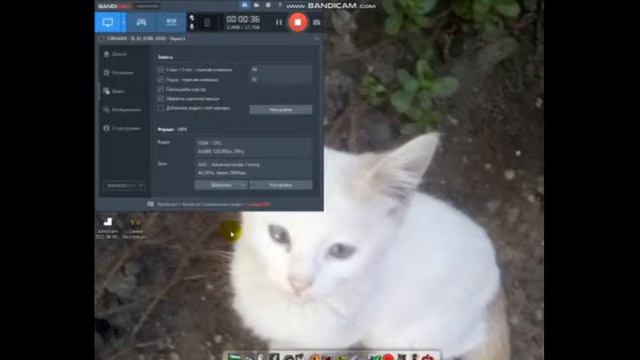Open the clock scheduler icon in title bar
The height and width of the screenshot is (360, 640).
268,5
